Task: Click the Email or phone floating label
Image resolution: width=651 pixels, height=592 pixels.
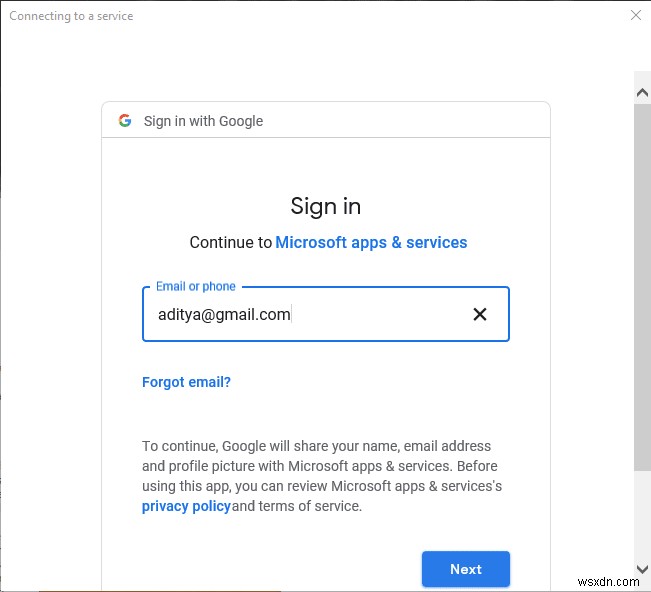Action: pos(196,286)
